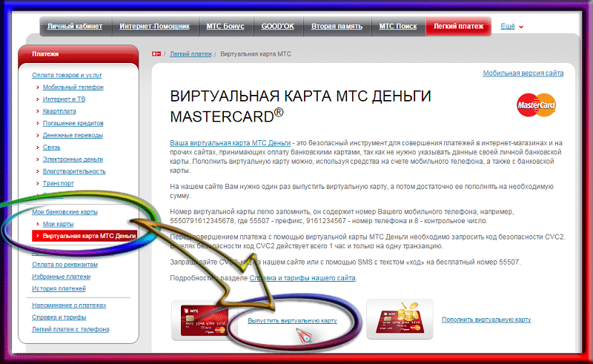
Task: Click the MasterCard logo
Action: (x=536, y=105)
